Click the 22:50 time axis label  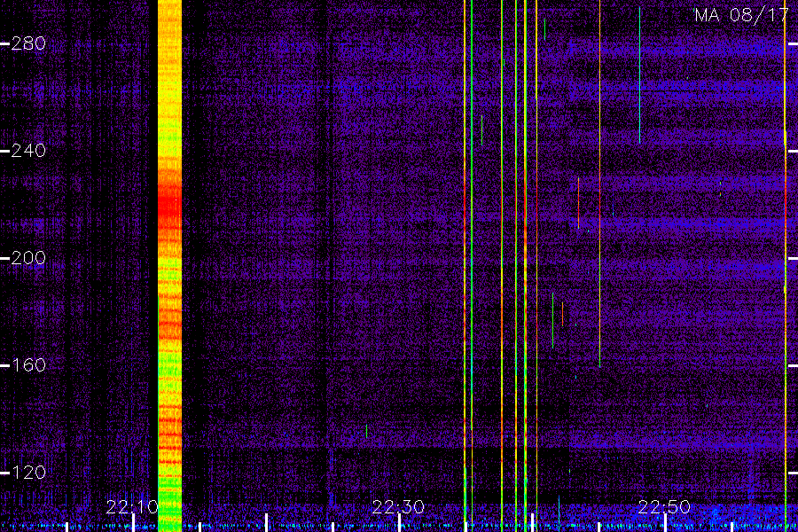664,507
